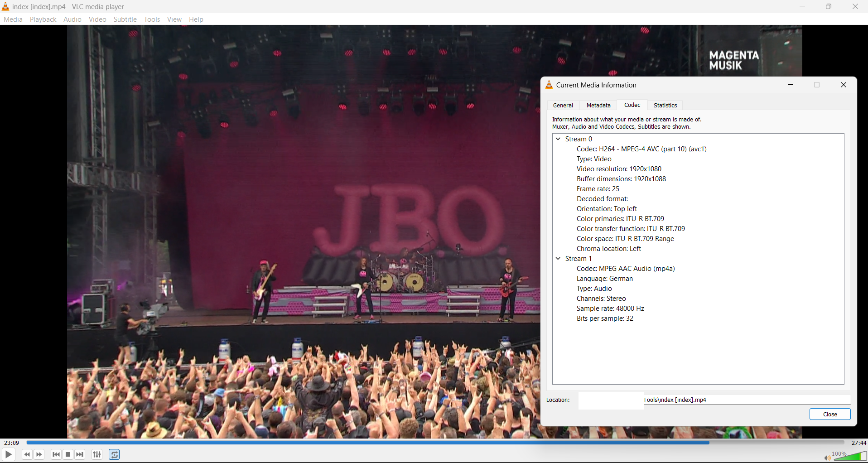
Task: Open the Video menu
Action: (97, 19)
